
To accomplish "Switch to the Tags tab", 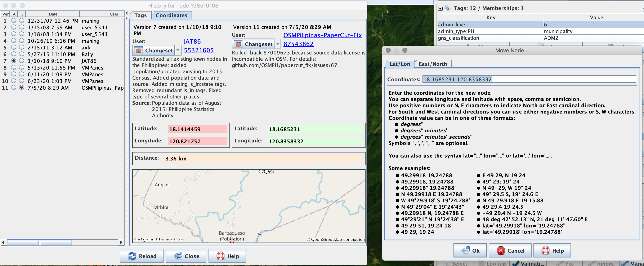I will pyautogui.click(x=140, y=15).
